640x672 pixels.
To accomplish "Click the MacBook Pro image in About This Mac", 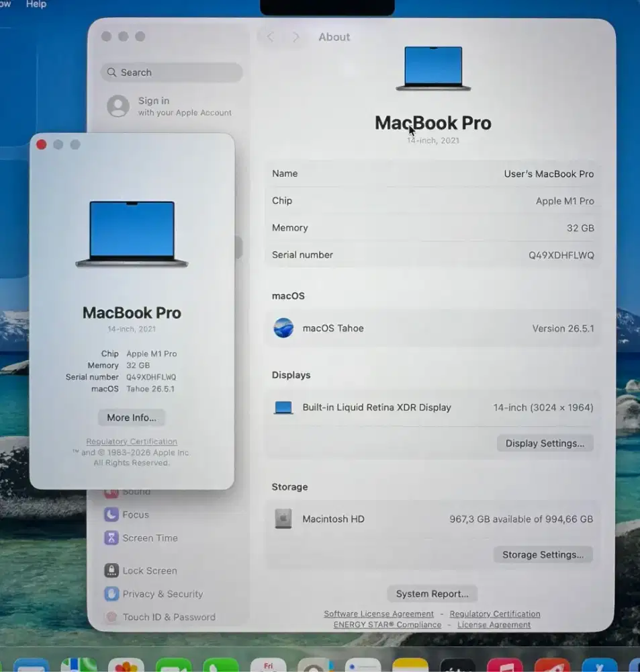I will click(132, 234).
